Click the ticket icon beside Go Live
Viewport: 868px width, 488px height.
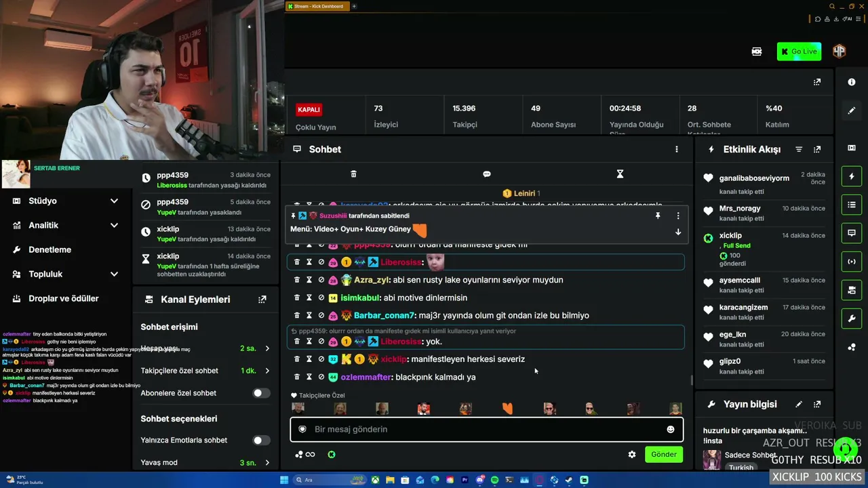[757, 52]
